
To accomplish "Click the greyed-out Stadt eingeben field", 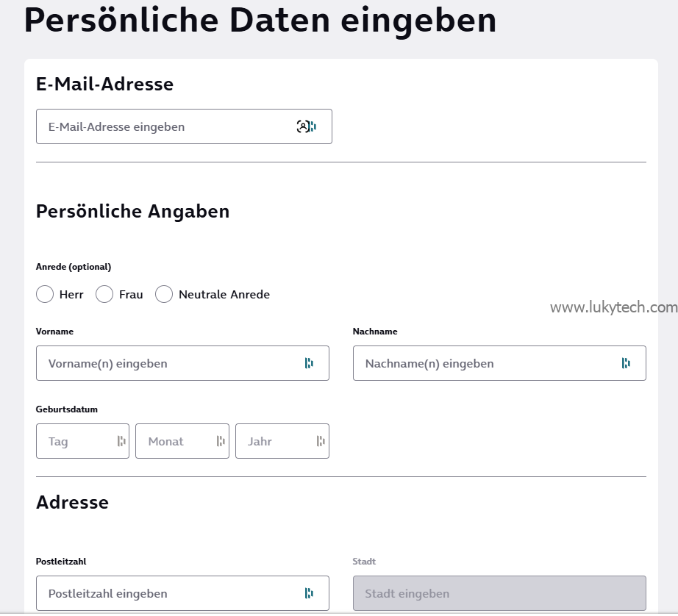I will pyautogui.click(x=499, y=593).
